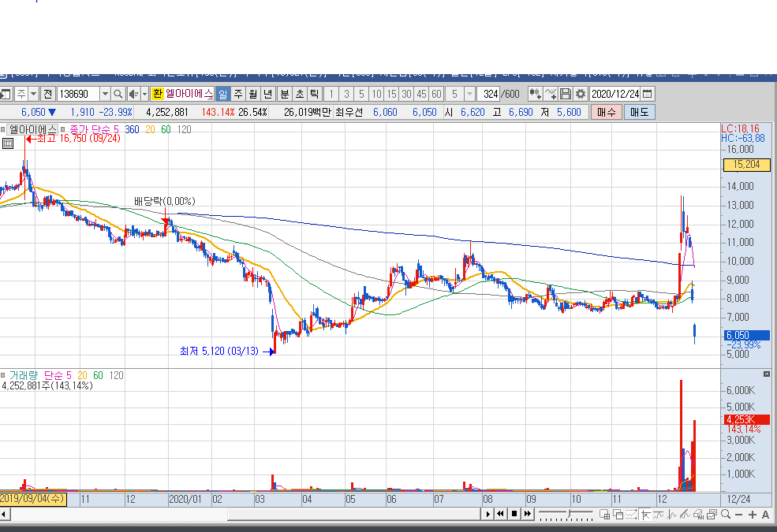Click the add indicator line icon
This screenshot has height=532, width=777.
[551, 94]
